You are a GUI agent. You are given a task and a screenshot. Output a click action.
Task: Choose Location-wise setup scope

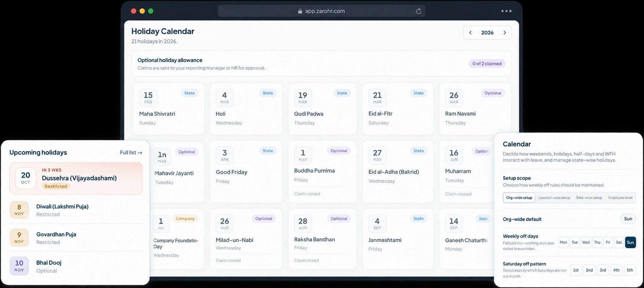[x=554, y=198]
